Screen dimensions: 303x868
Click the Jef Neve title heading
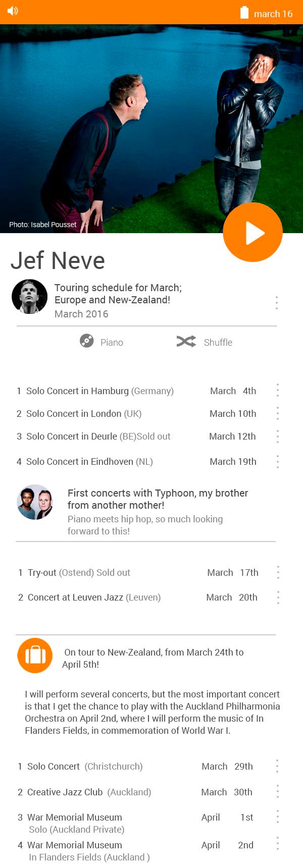[58, 261]
